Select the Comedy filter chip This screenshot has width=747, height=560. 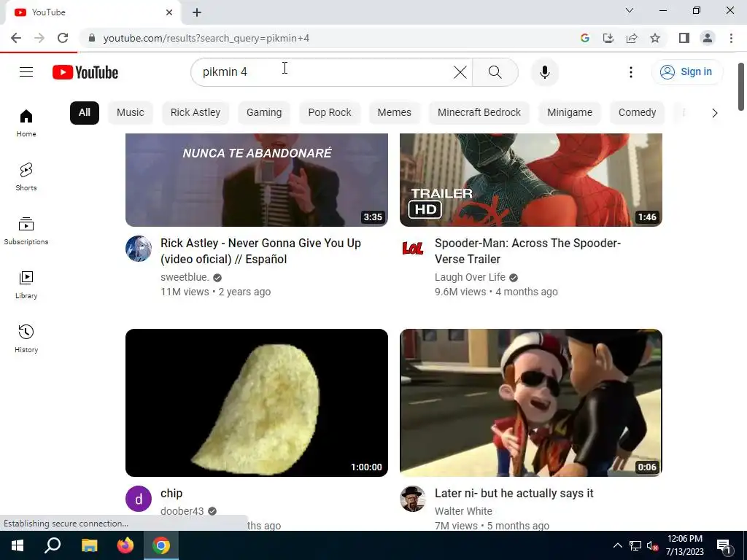(637, 113)
